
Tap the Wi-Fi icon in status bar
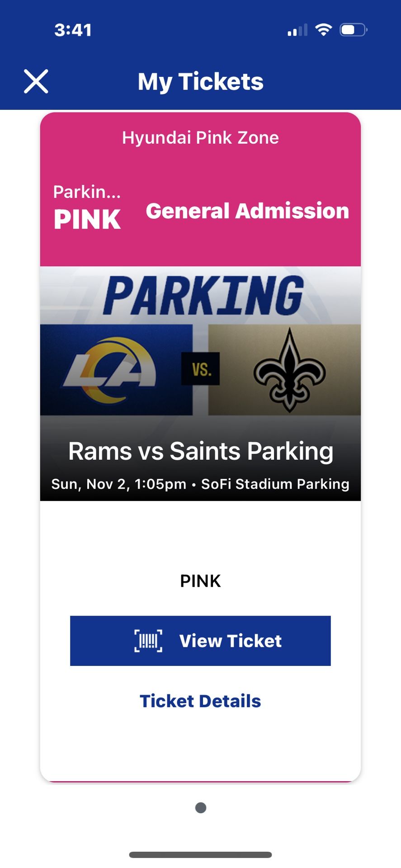pos(323,30)
